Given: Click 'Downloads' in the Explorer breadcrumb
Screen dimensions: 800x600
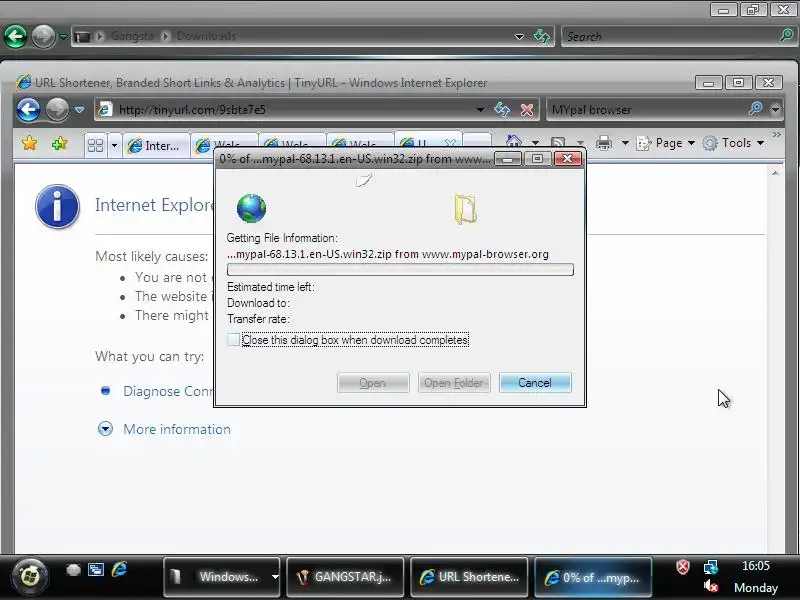Looking at the screenshot, I should (206, 36).
